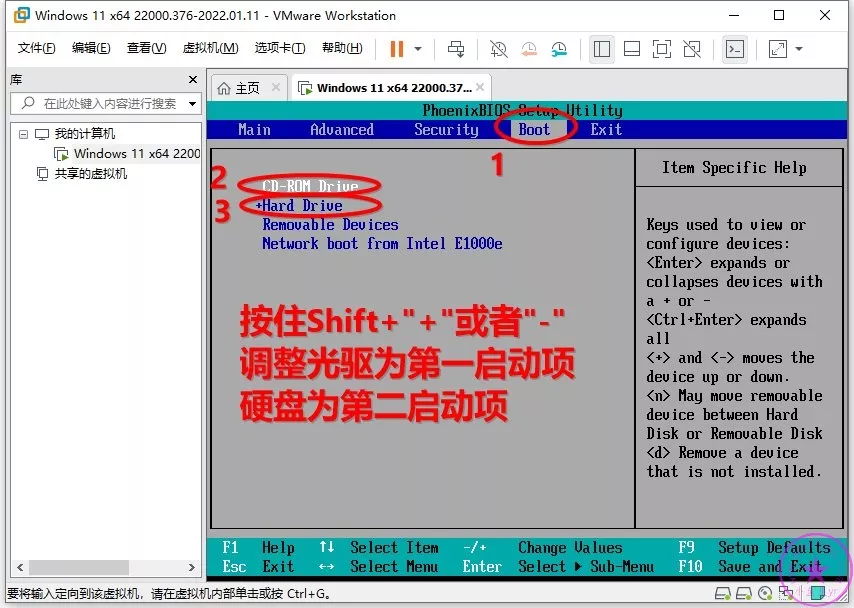The height and width of the screenshot is (608, 854).
Task: Open the 文件(F) menu
Action: (37, 48)
